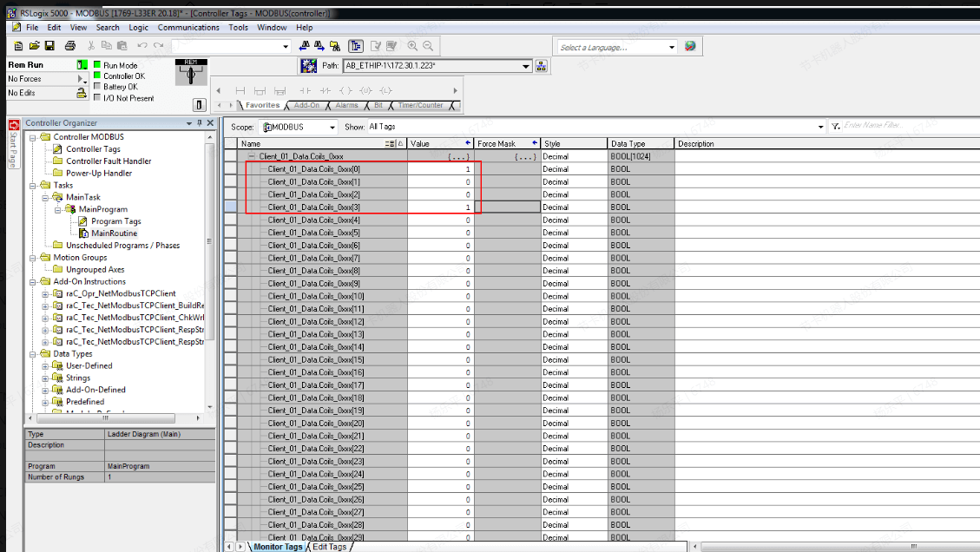
Task: Click the Save project toolbar icon
Action: (49, 45)
